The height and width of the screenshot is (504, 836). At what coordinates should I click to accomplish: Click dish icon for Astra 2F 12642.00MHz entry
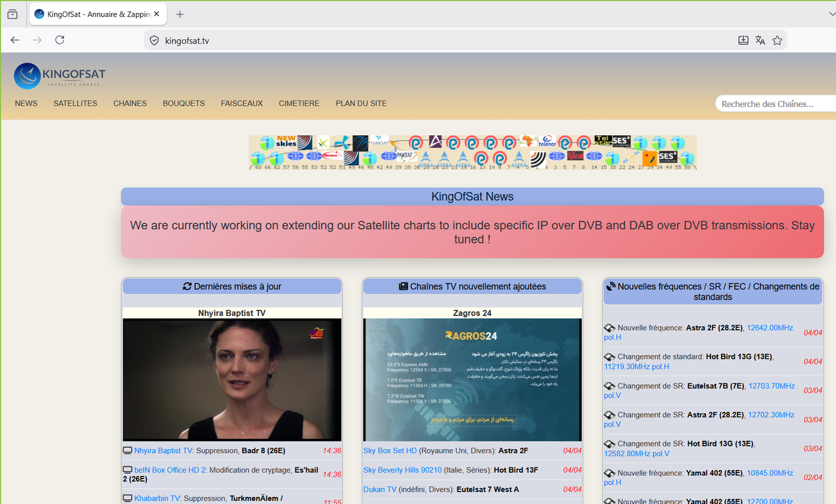click(609, 328)
